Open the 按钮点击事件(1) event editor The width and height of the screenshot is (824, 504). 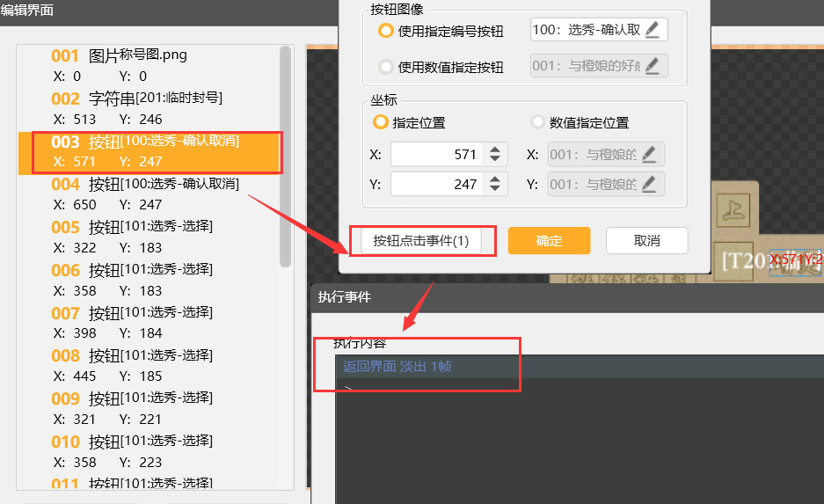pos(421,240)
